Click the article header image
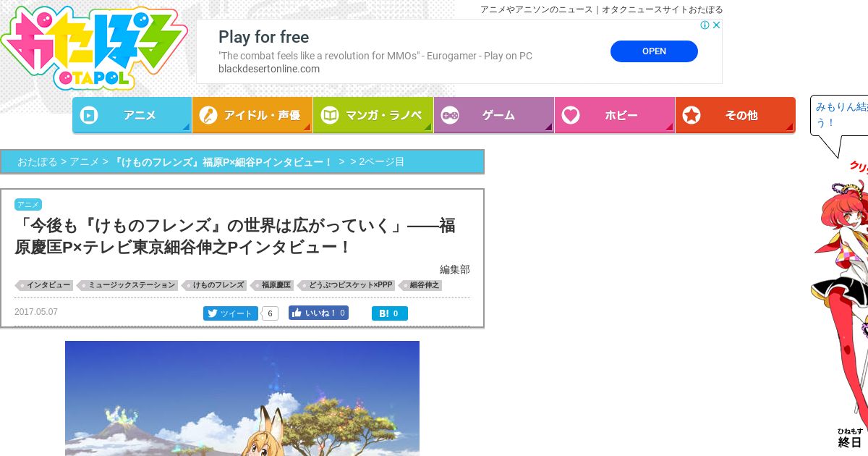This screenshot has width=868, height=456. click(x=242, y=398)
